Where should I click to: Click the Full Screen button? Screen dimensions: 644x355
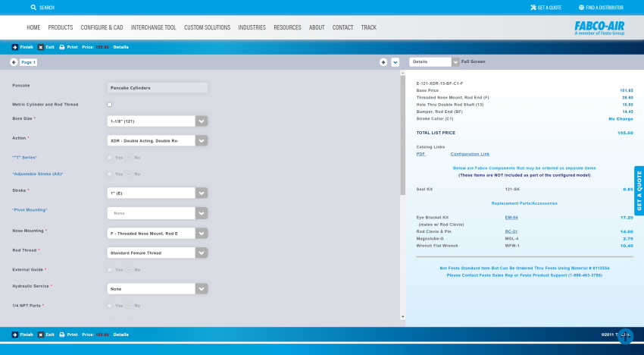coord(474,61)
